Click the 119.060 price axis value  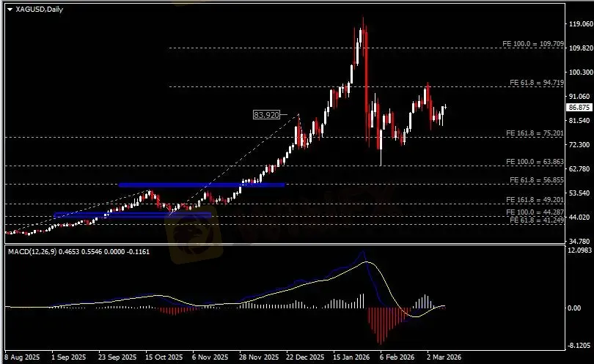579,24
